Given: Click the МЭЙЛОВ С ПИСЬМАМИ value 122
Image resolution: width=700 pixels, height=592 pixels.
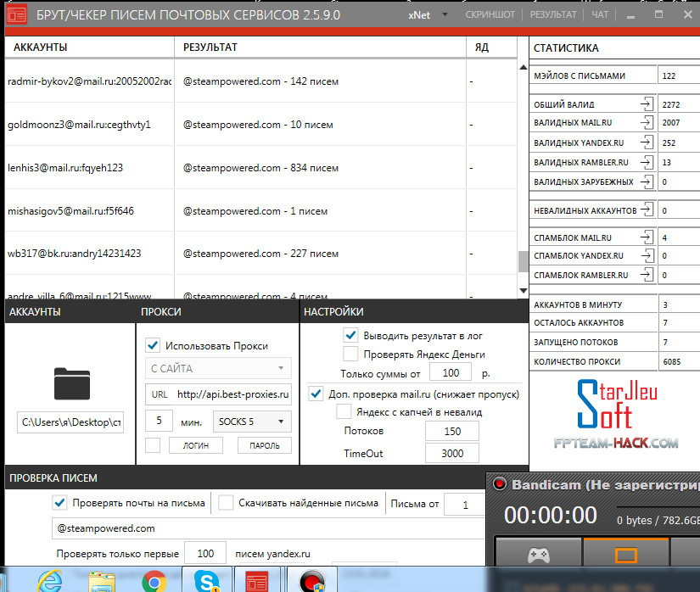Looking at the screenshot, I should [x=669, y=75].
